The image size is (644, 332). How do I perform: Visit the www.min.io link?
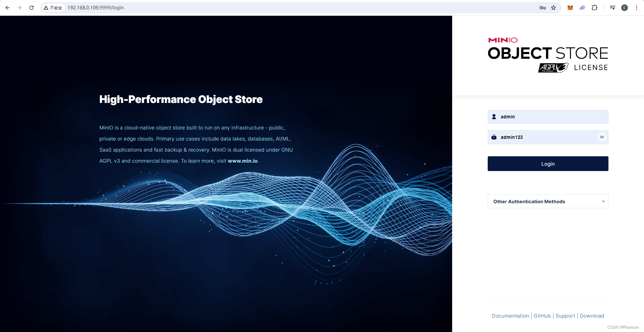pyautogui.click(x=243, y=161)
